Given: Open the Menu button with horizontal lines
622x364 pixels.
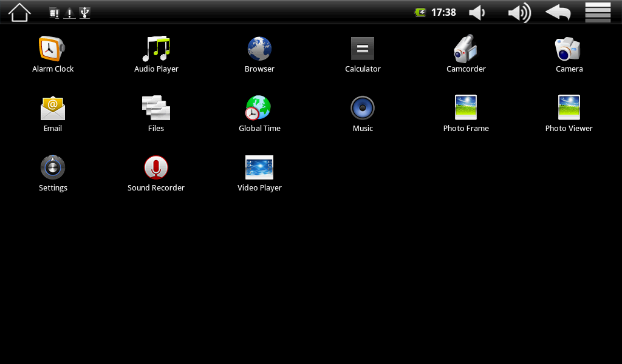Looking at the screenshot, I should click(598, 12).
